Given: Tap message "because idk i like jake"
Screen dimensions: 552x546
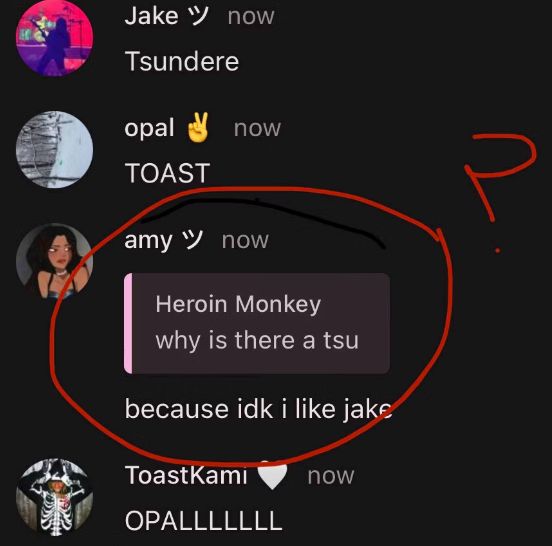Looking at the screenshot, I should coord(258,409).
